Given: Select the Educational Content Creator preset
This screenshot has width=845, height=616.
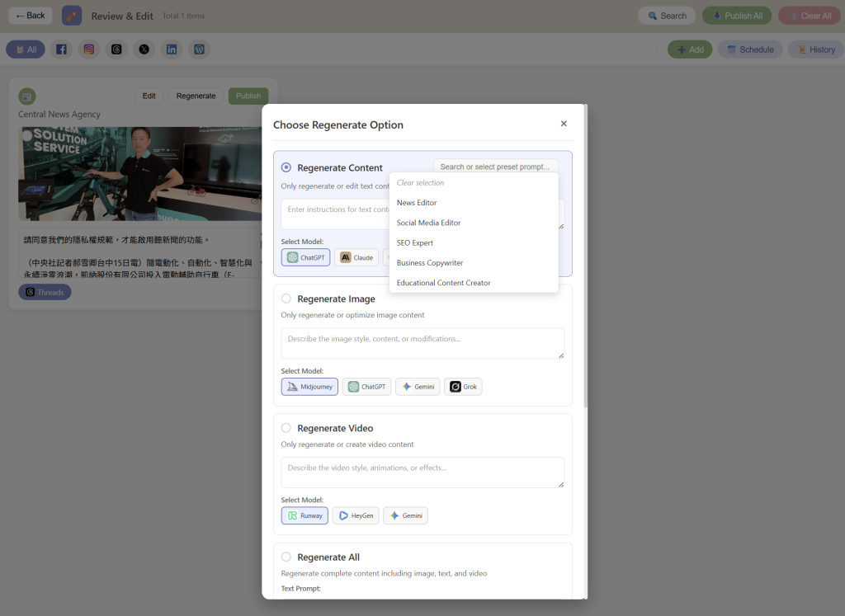Looking at the screenshot, I should tap(443, 283).
